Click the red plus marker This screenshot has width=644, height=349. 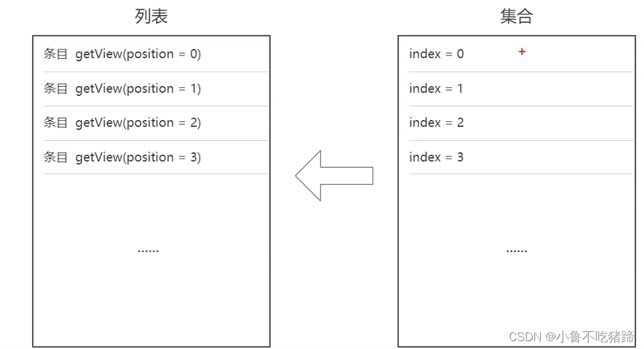(522, 52)
